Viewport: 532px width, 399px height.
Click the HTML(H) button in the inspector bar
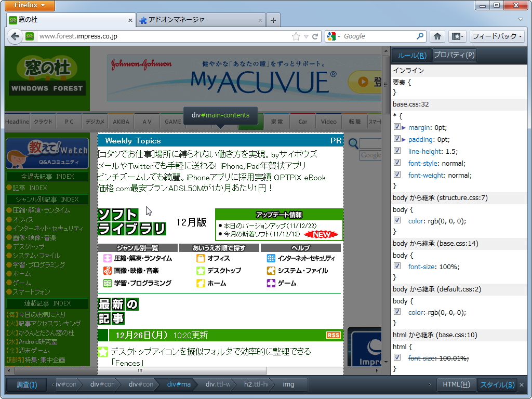pyautogui.click(x=456, y=384)
